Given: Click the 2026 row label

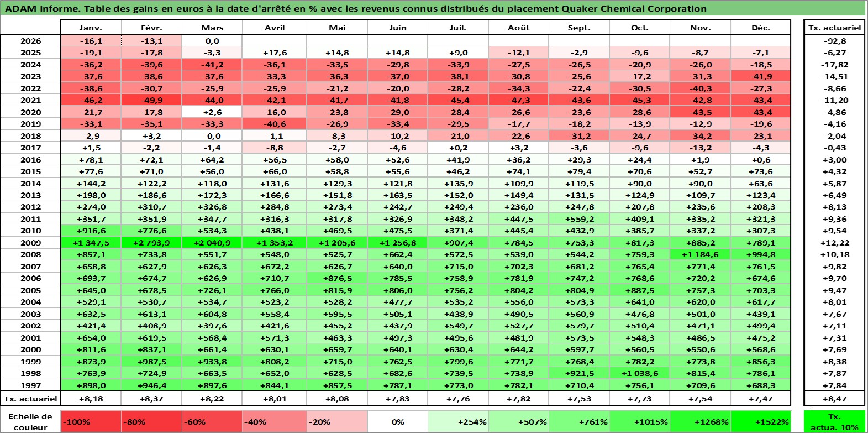Looking at the screenshot, I should 30,41.
